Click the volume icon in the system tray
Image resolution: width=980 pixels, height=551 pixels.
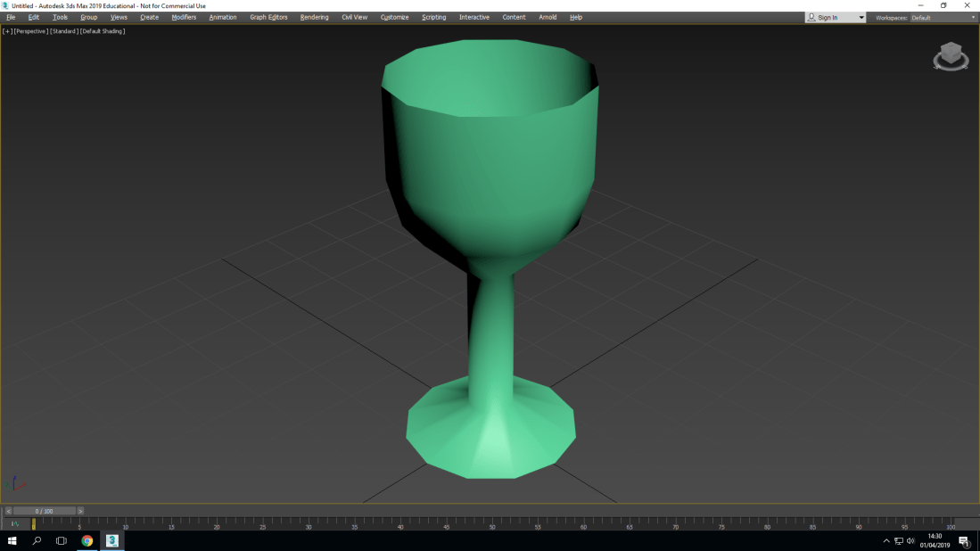pyautogui.click(x=911, y=541)
